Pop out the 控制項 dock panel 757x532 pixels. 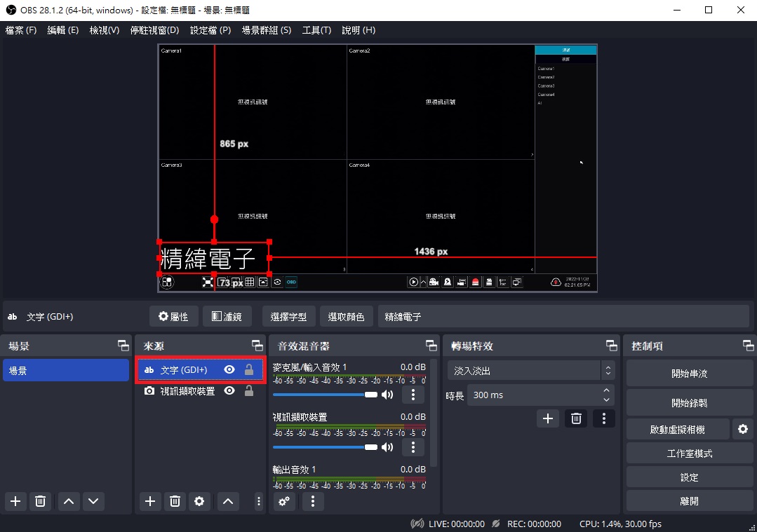coord(749,346)
